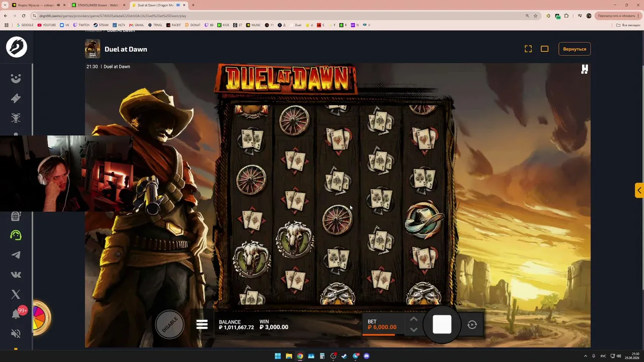Open the GMAIL bookmark
The height and width of the screenshot is (362, 644).
(137, 25)
